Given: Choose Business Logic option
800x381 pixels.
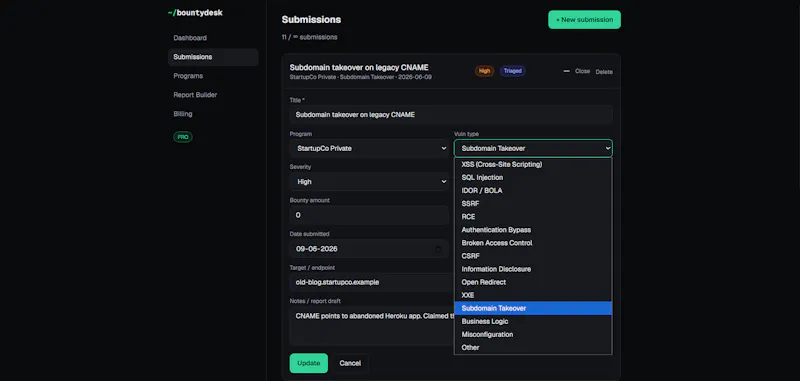Looking at the screenshot, I should (533, 321).
